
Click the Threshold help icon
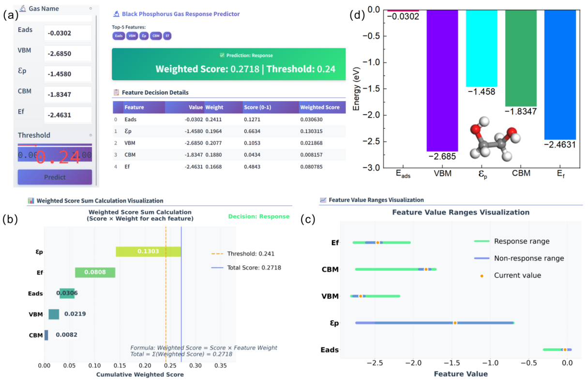(90, 135)
